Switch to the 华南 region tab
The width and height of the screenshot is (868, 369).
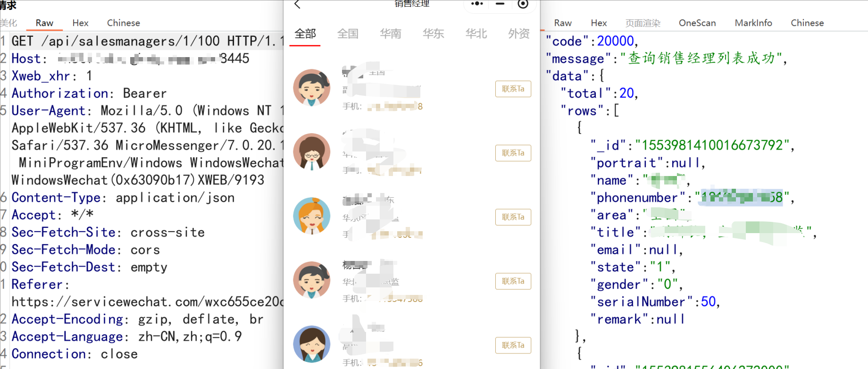[391, 34]
